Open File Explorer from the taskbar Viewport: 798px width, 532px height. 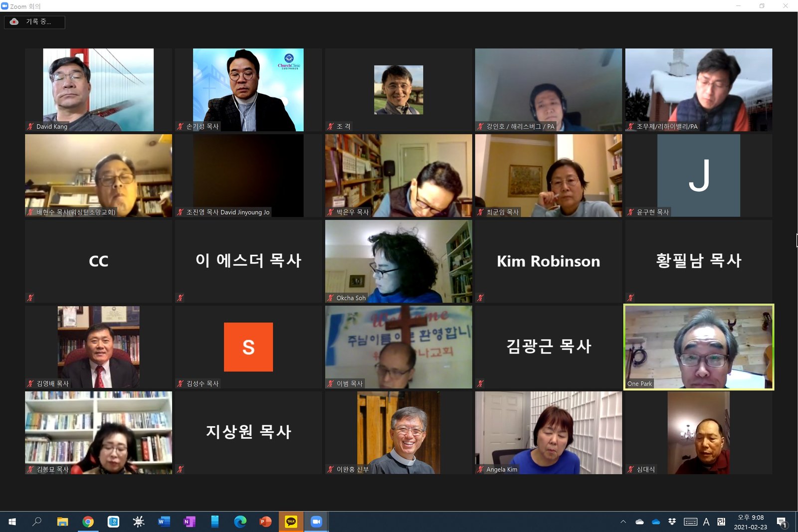point(62,522)
